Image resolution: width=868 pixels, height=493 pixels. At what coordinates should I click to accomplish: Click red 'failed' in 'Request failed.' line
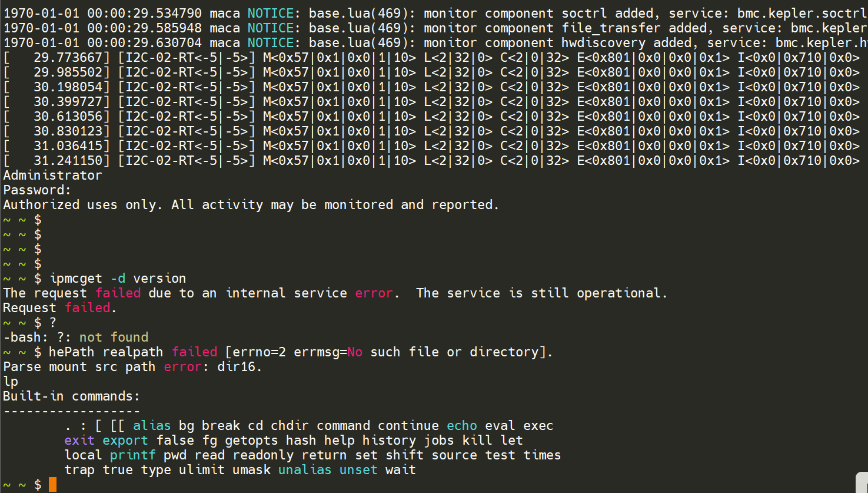[88, 307]
